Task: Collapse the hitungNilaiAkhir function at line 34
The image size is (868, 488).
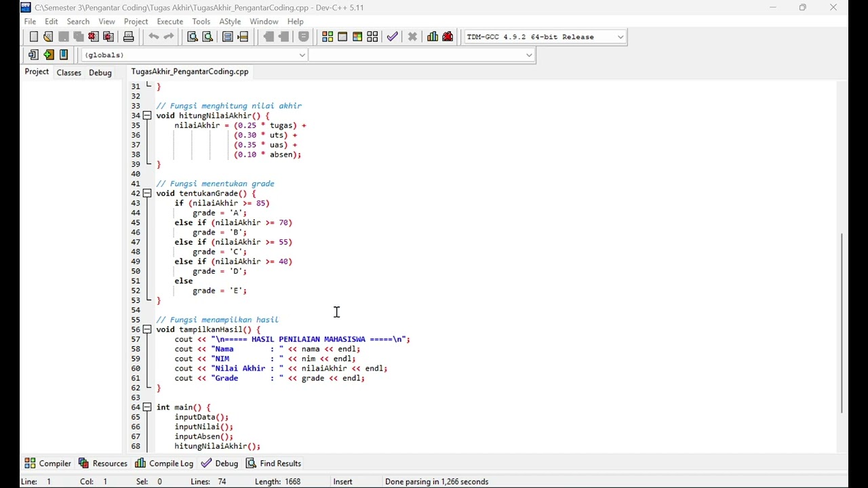Action: (x=147, y=115)
